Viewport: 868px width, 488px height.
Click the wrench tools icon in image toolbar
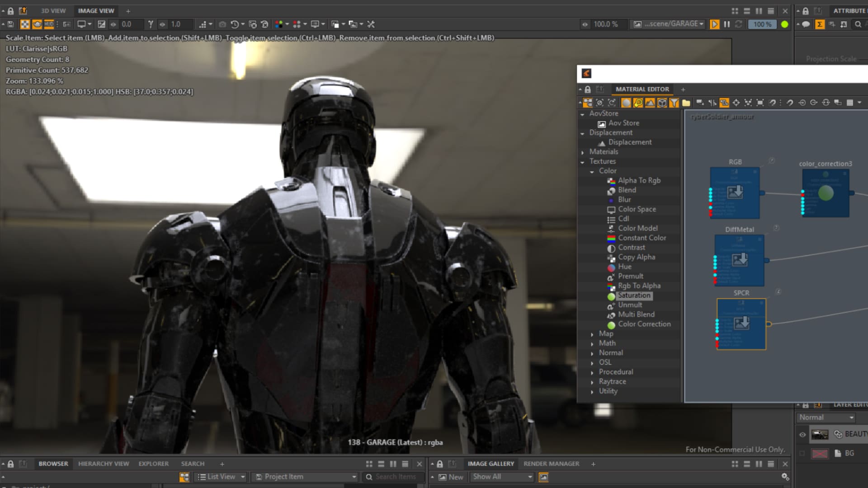pyautogui.click(x=371, y=24)
